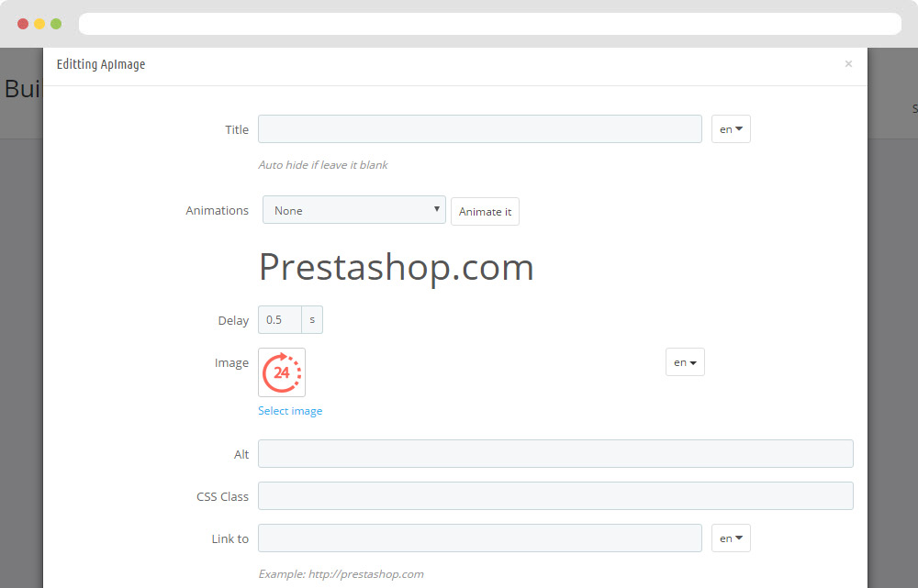Open the Title language dropdown

(x=731, y=128)
